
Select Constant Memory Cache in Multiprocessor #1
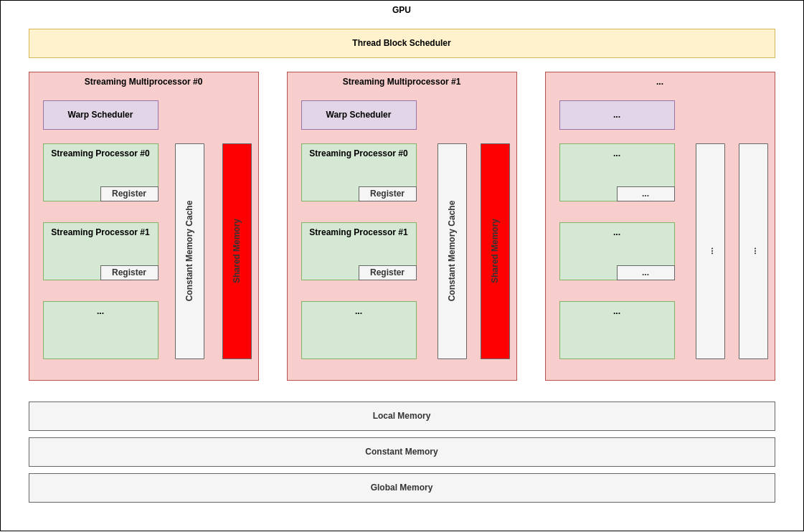point(452,251)
